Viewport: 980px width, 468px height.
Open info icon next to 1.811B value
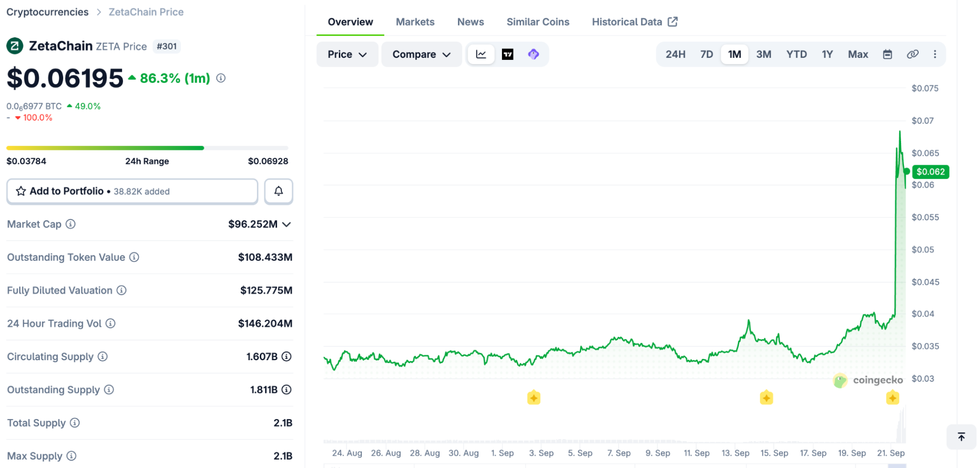tap(287, 390)
